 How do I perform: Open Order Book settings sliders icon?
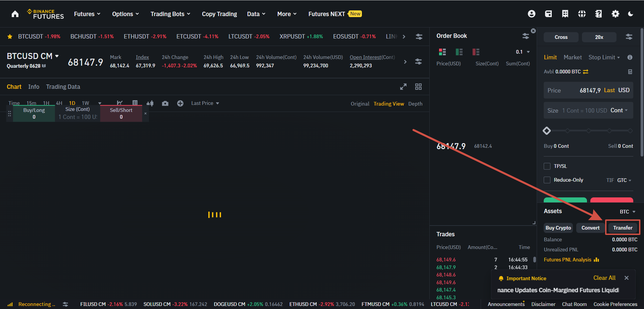[526, 36]
